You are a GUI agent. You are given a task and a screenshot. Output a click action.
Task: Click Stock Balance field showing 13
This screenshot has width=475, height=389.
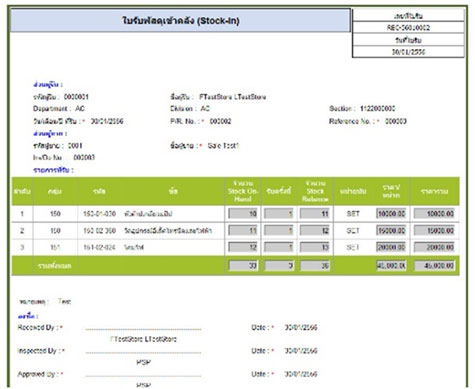click(x=315, y=247)
